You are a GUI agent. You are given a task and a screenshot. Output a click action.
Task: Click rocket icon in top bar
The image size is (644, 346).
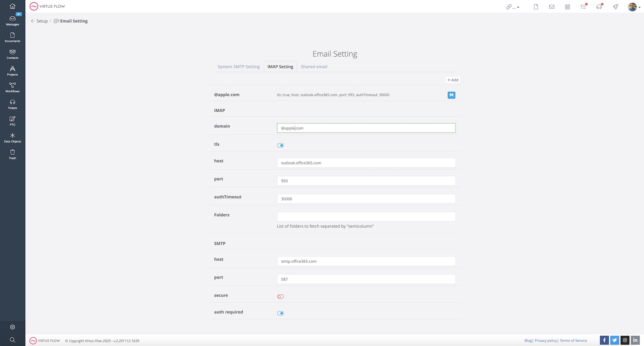tap(615, 7)
